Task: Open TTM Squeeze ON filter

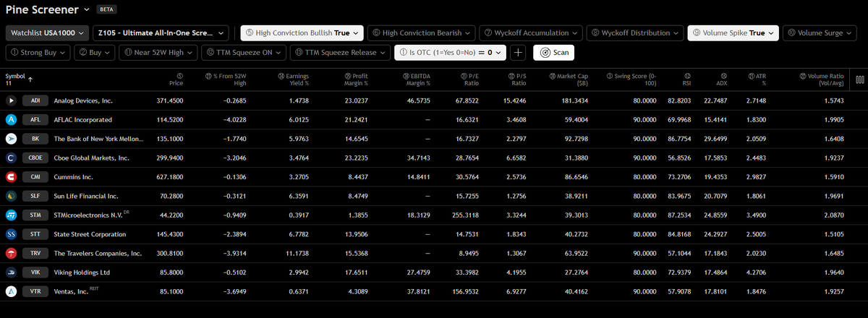Action: pyautogui.click(x=243, y=52)
